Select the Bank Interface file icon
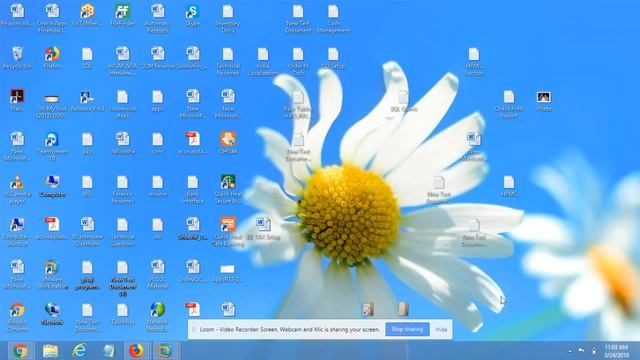This screenshot has height=360, width=640. (192, 189)
